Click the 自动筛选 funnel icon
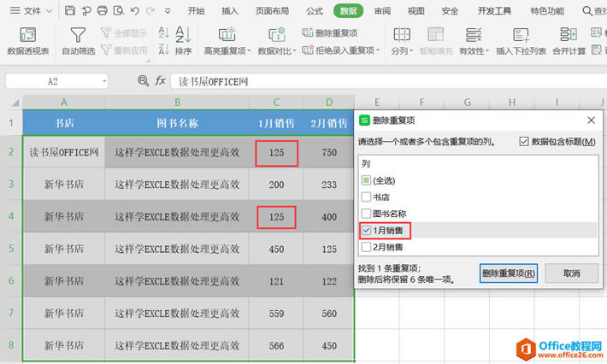The image size is (607, 364). click(x=78, y=35)
